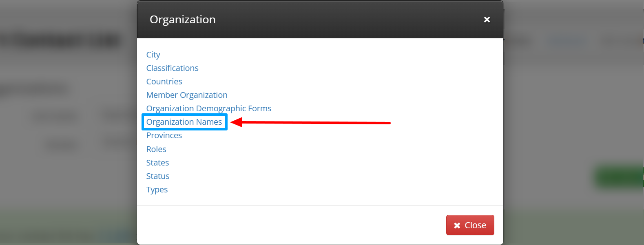Viewport: 644px width, 245px height.
Task: Choose the highlighted Organization Names link
Action: [184, 122]
